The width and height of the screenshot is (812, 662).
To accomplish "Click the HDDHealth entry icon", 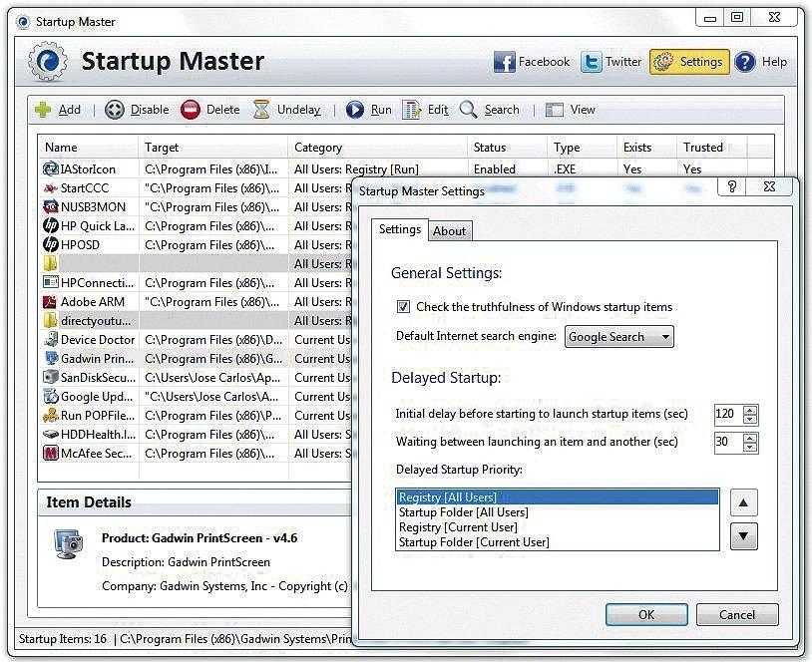I will pos(50,435).
